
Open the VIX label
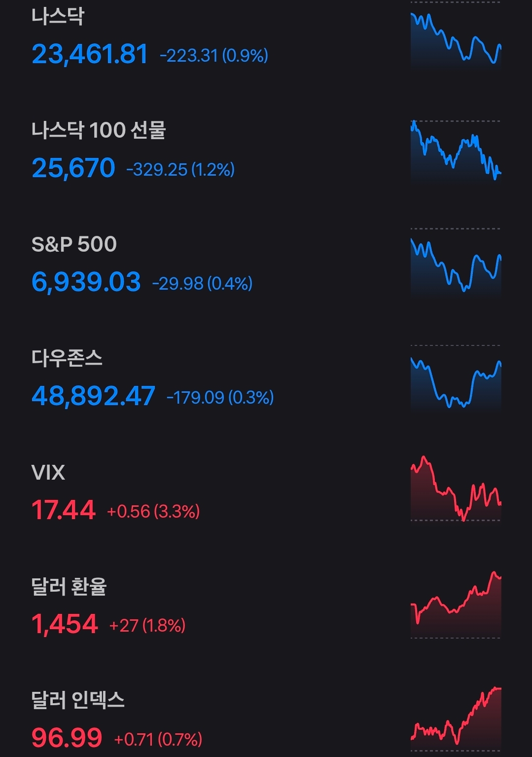point(48,473)
